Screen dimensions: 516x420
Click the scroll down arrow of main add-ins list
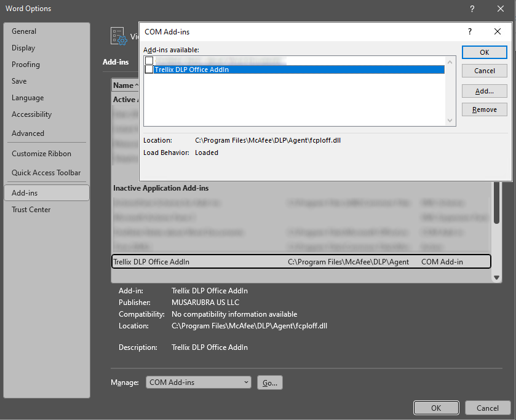[x=497, y=278]
